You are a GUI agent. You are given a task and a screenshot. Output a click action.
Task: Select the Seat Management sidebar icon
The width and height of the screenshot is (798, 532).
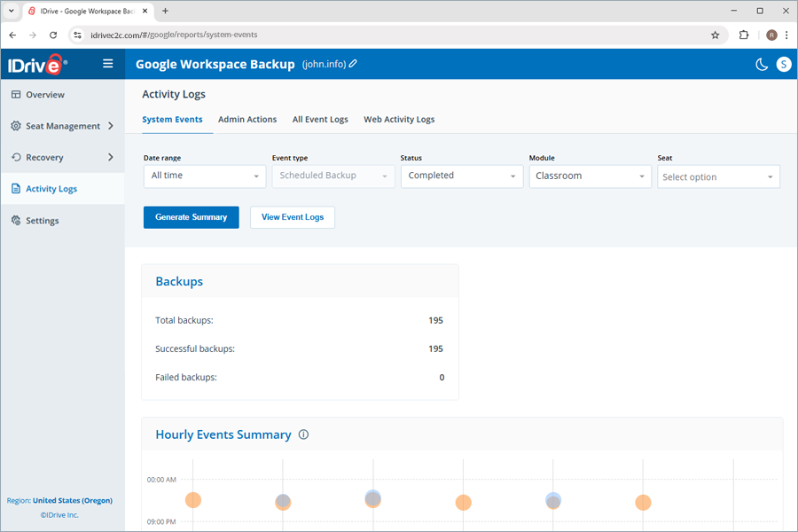15,126
